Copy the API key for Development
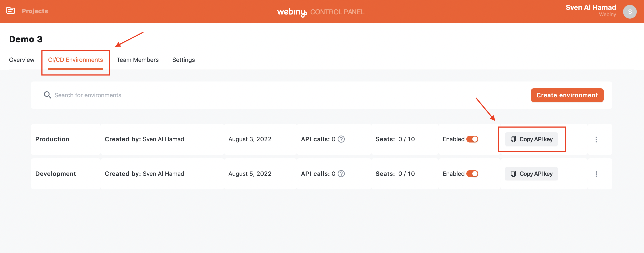The width and height of the screenshot is (644, 253). (531, 174)
